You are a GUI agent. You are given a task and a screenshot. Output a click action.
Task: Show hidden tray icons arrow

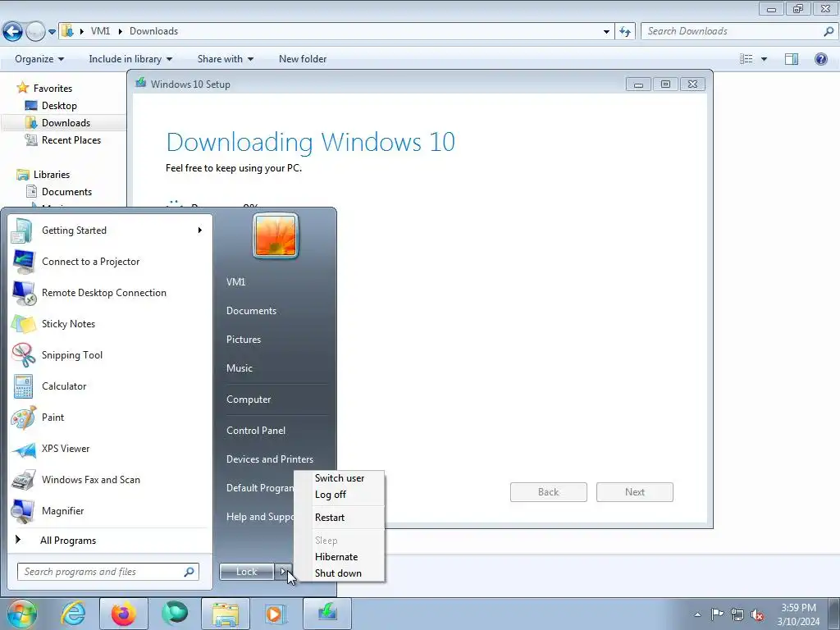(x=697, y=614)
